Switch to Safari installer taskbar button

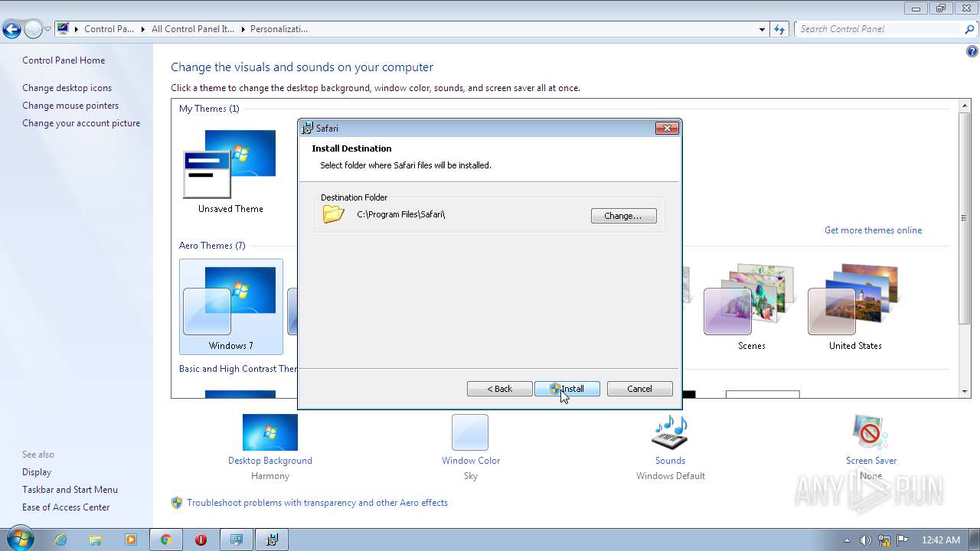point(272,540)
